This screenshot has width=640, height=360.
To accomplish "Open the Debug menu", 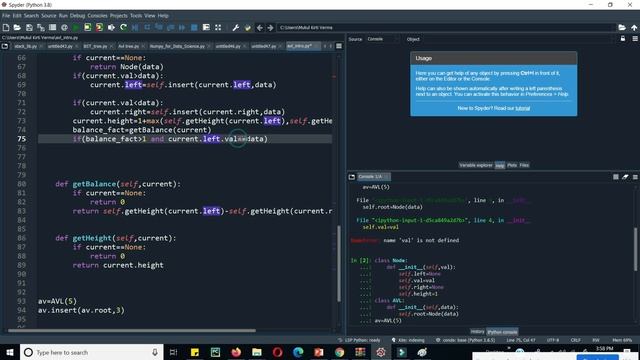I will tap(77, 16).
